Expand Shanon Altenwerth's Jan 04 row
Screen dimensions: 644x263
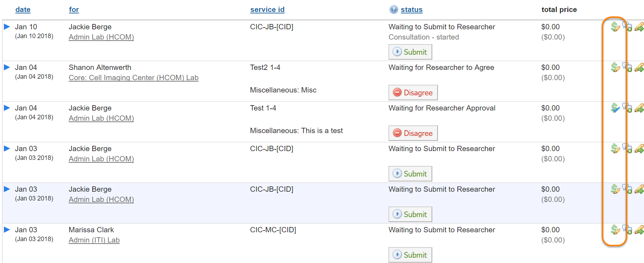(7, 67)
